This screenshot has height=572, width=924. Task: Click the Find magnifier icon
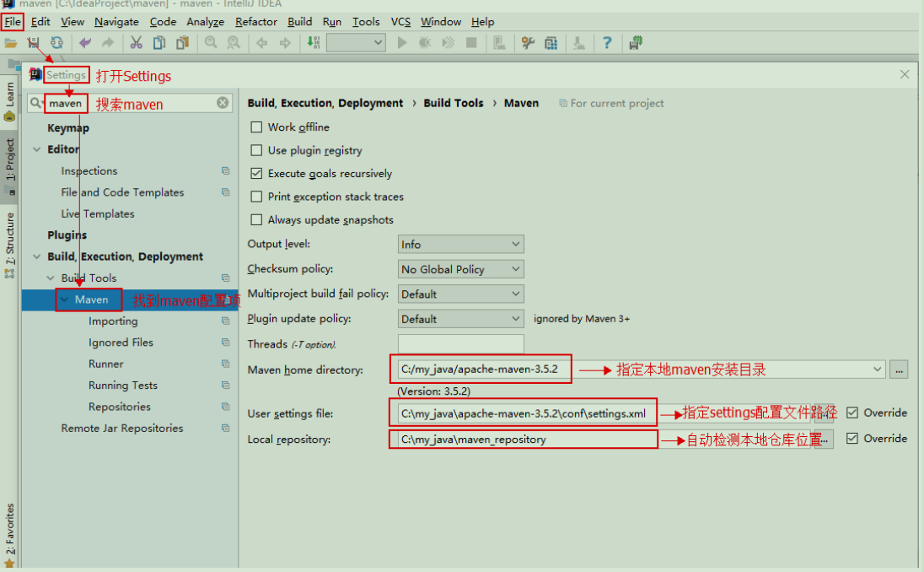click(211, 43)
